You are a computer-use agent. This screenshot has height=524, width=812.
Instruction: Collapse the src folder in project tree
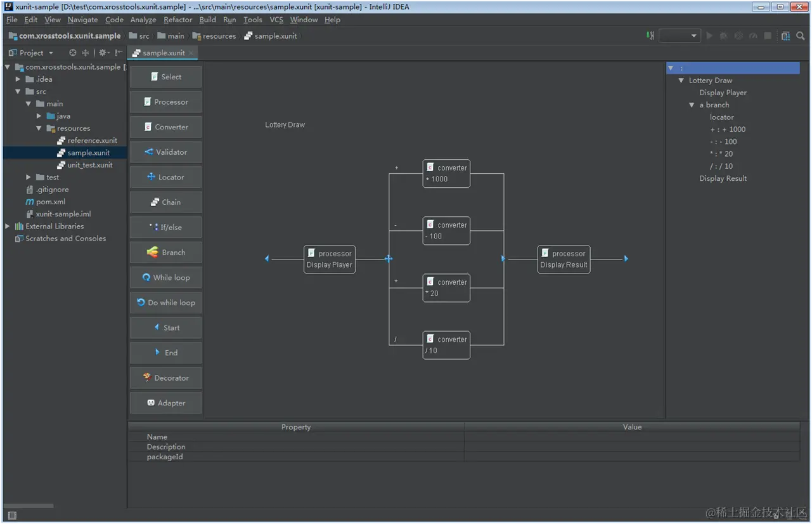18,91
